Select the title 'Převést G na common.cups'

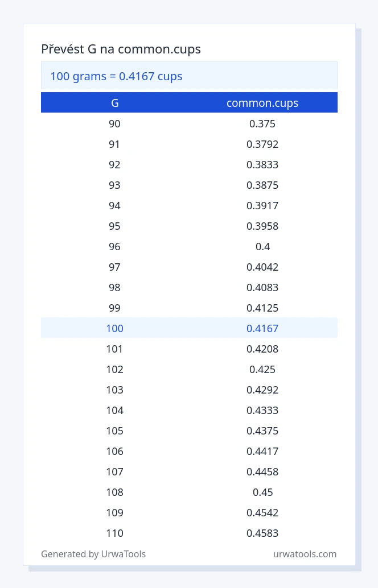click(121, 49)
